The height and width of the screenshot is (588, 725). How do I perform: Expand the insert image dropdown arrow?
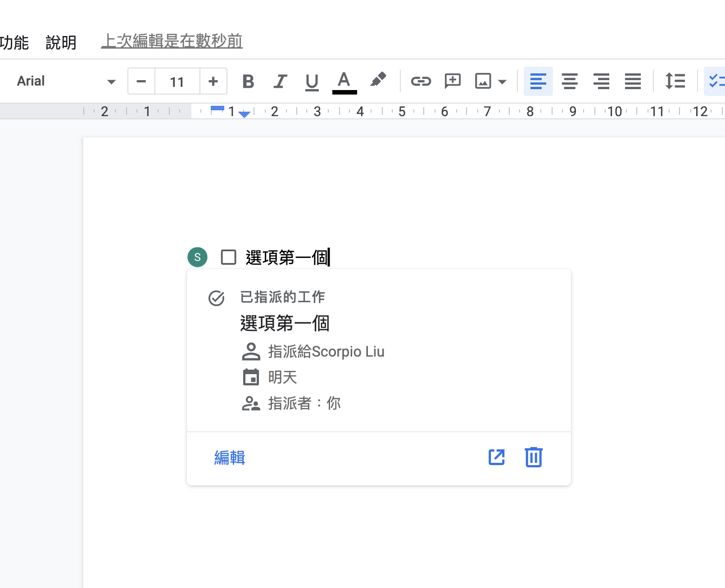click(503, 82)
